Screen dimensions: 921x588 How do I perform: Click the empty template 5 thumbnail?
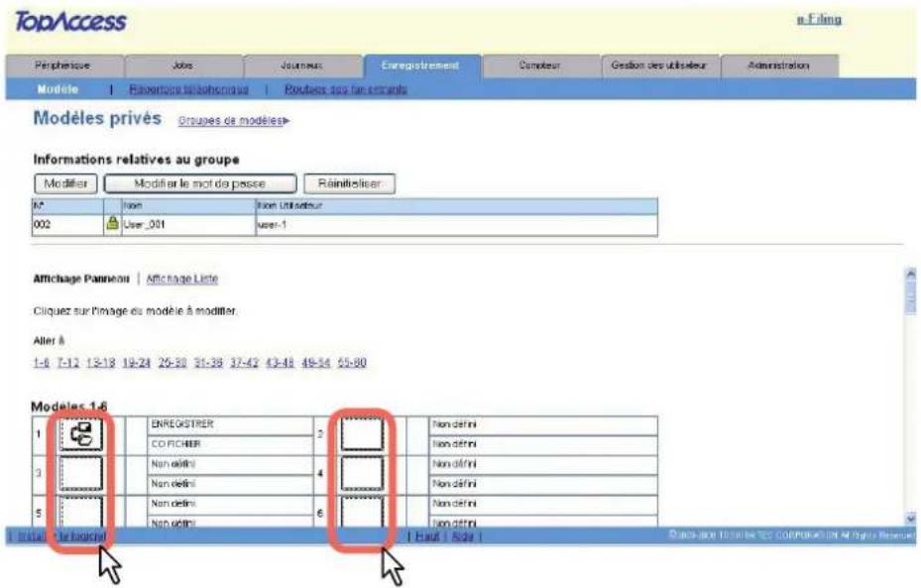81,512
